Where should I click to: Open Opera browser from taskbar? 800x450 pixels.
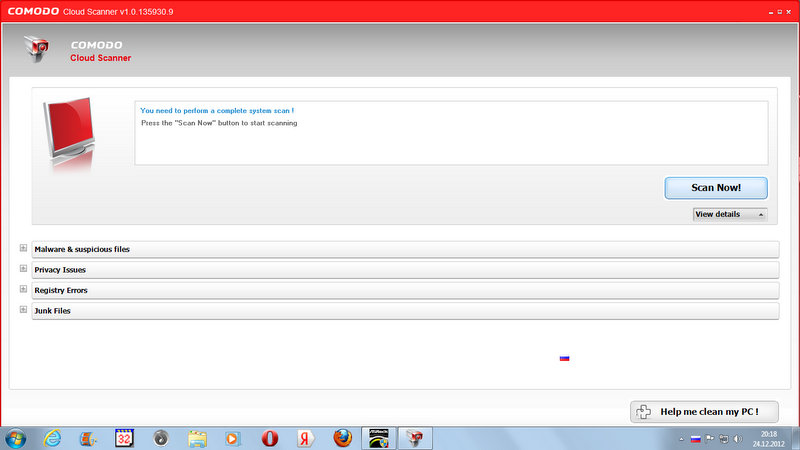pyautogui.click(x=270, y=438)
